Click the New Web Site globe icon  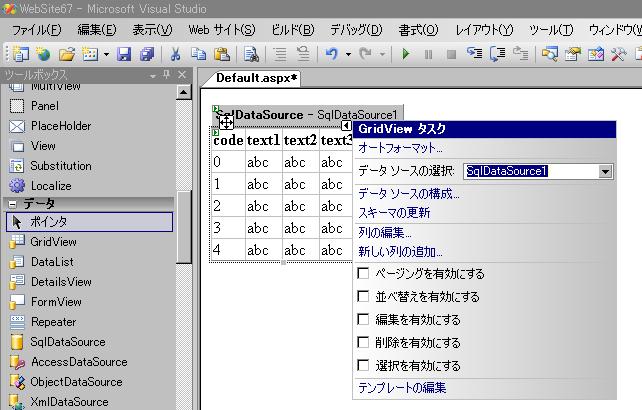pos(43,54)
